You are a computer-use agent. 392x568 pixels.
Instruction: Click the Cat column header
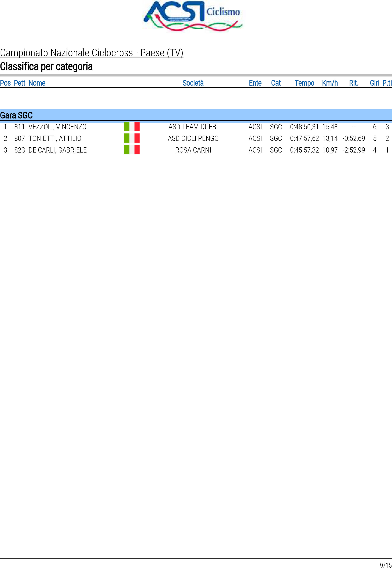276,83
